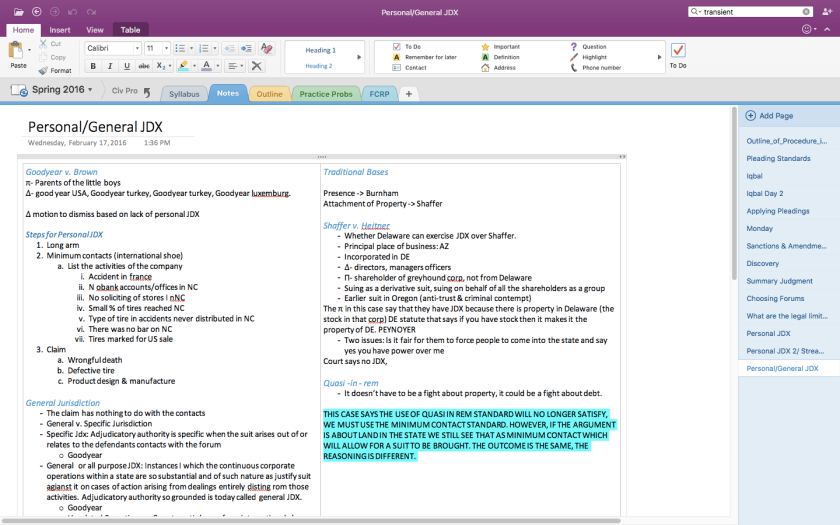Viewport: 840px width, 525px height.
Task: Click the Italic formatting icon
Action: click(109, 66)
